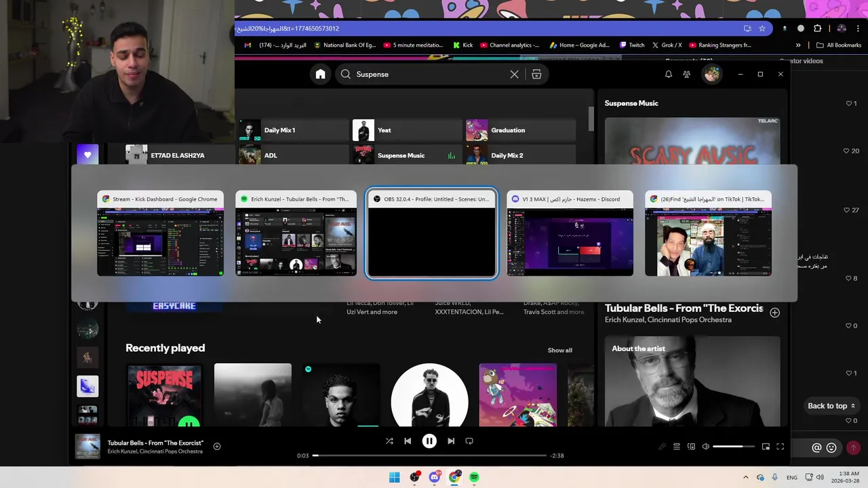This screenshot has width=868, height=488.
Task: Open the Grok / X bookmark
Action: click(x=667, y=45)
